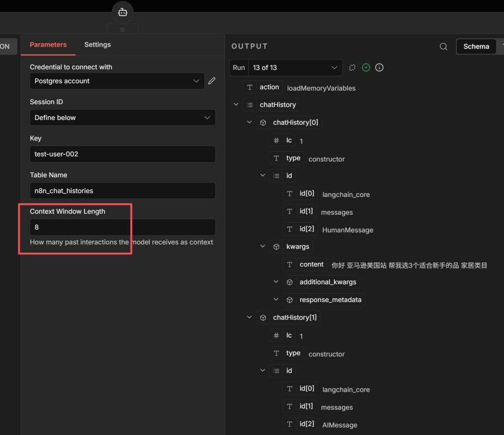
Task: Select the Parameters tab
Action: pyautogui.click(x=48, y=44)
